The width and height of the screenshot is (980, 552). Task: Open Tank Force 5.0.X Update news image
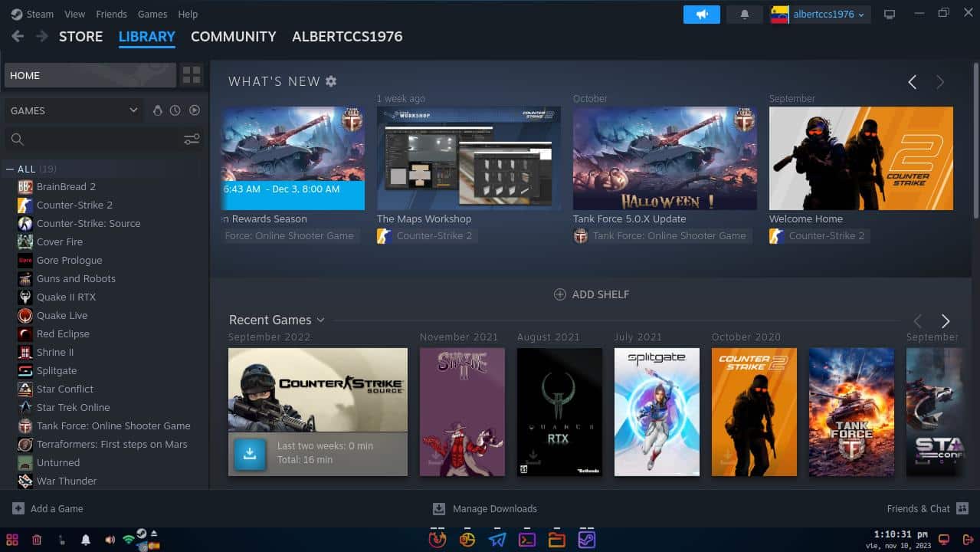(665, 158)
